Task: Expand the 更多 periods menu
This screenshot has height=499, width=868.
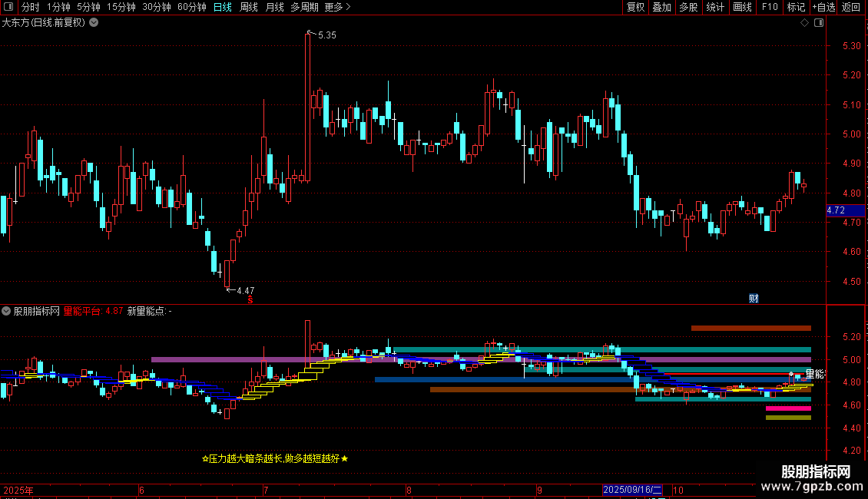Action: (x=337, y=7)
